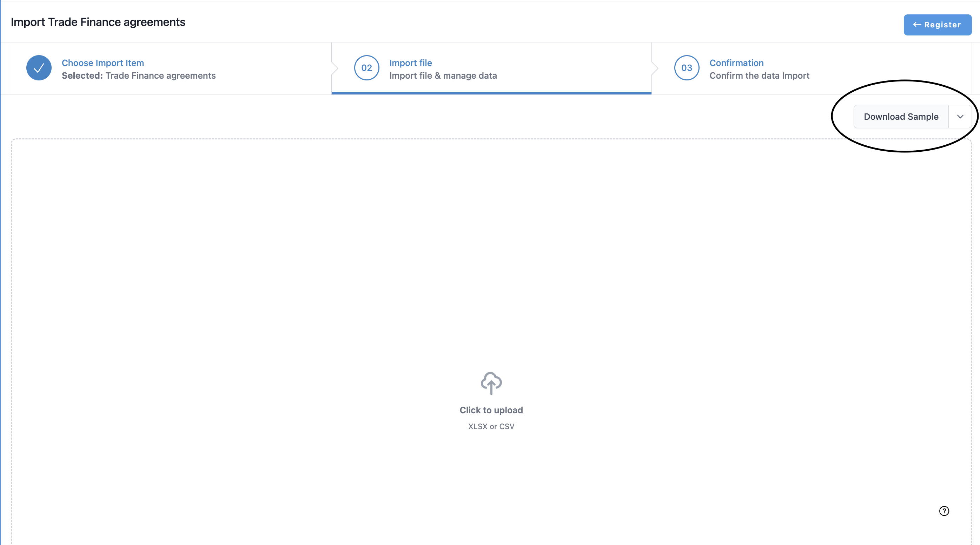
Task: Click the blue active-step underline bar
Action: coord(491,93)
